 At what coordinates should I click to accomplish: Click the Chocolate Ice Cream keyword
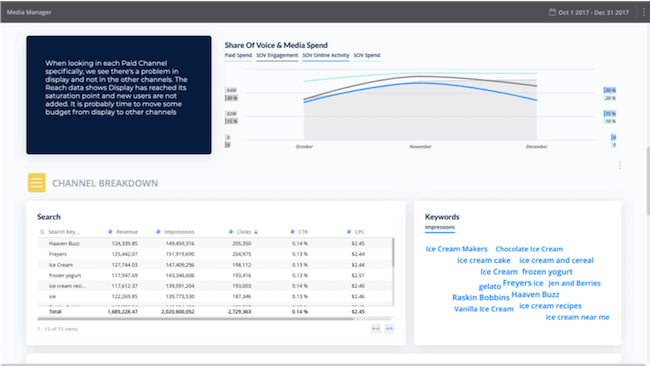(x=529, y=249)
